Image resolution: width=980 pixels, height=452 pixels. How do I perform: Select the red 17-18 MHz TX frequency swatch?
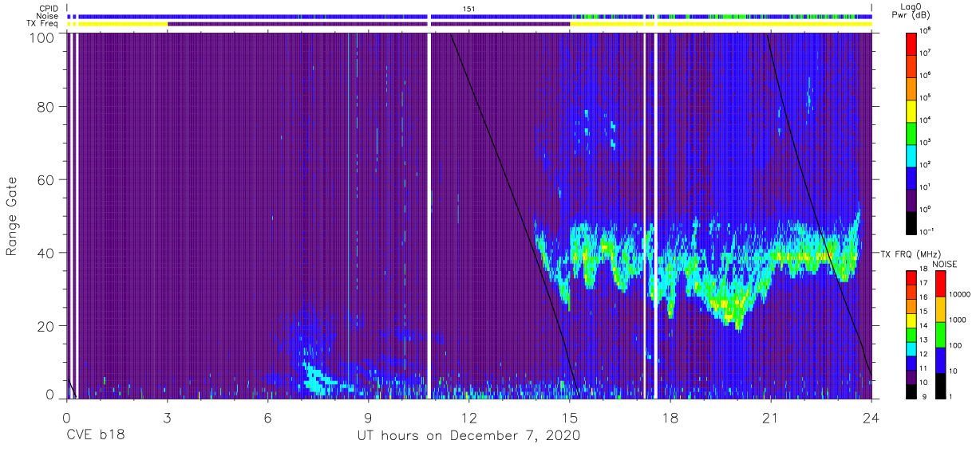912,278
